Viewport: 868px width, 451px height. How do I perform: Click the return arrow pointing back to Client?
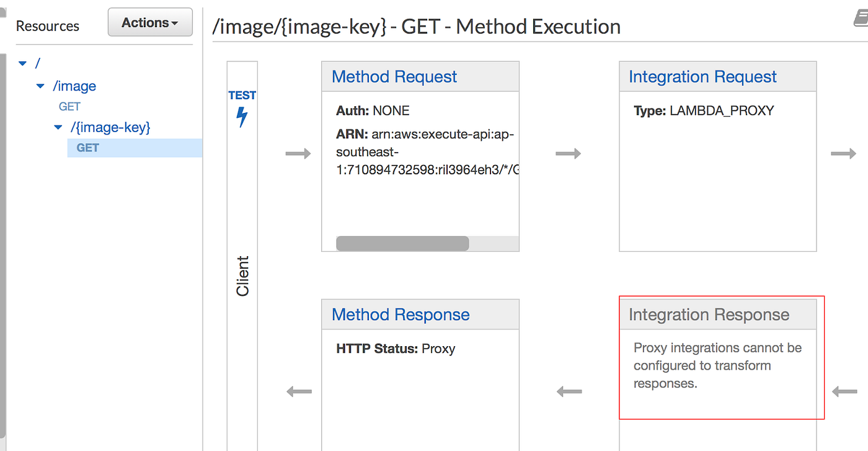tap(299, 391)
